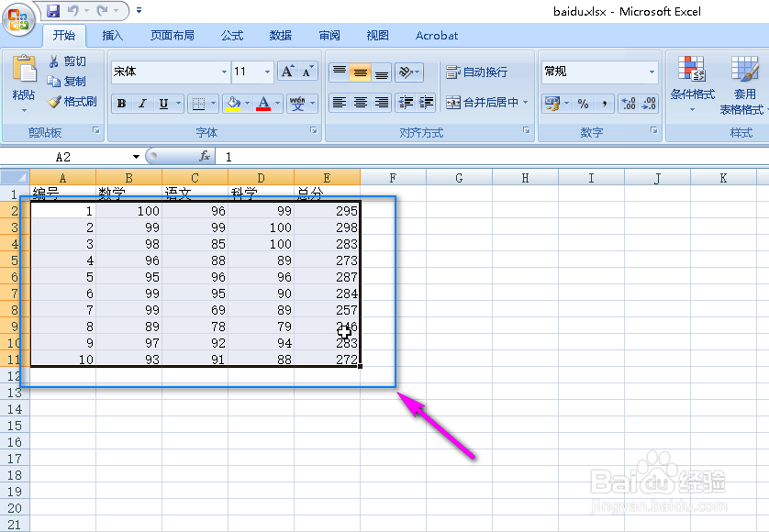Switch to the 页面布局 tab
The width and height of the screenshot is (769, 532).
point(173,36)
